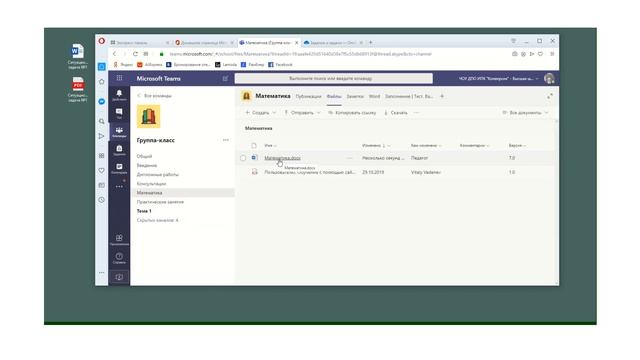Click the Группа-класс team books avatar
This screenshot has width=640, height=360.
click(x=148, y=116)
